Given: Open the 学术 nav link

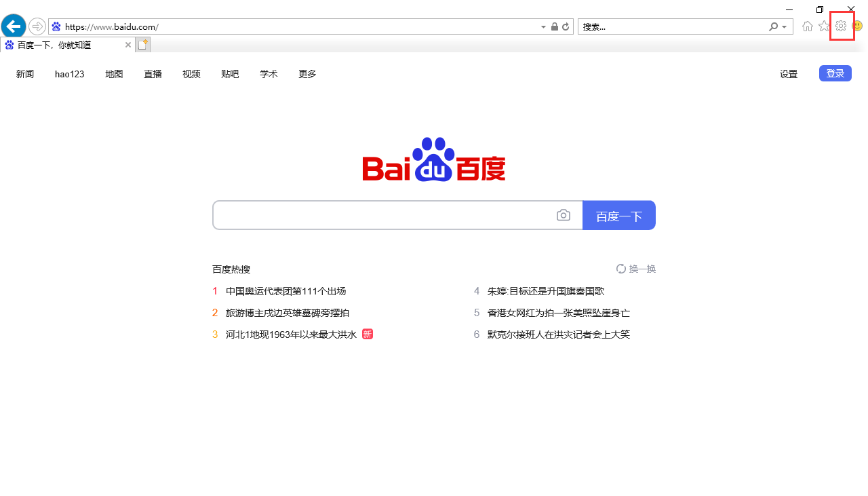Looking at the screenshot, I should pyautogui.click(x=269, y=74).
